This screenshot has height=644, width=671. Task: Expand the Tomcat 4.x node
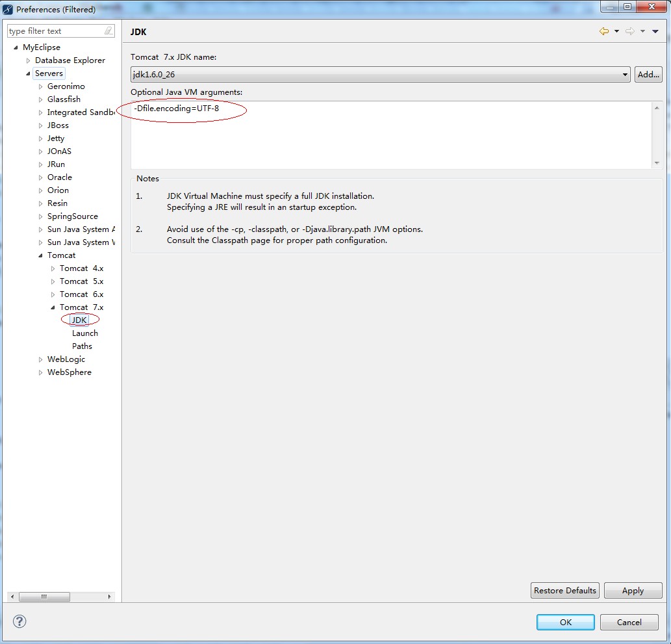[53, 268]
